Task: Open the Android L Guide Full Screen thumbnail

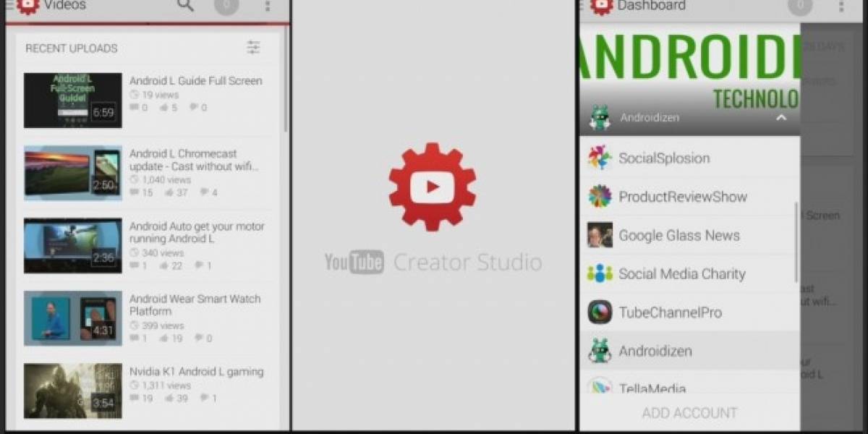Action: point(73,100)
